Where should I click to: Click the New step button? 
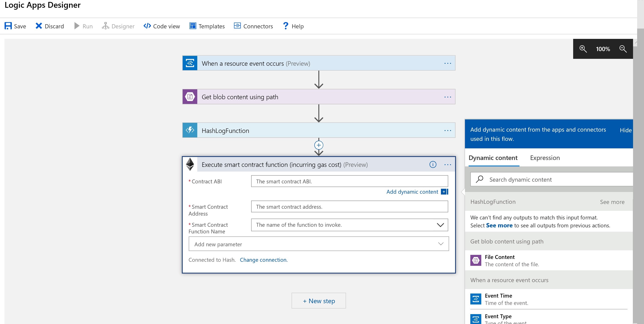(319, 301)
